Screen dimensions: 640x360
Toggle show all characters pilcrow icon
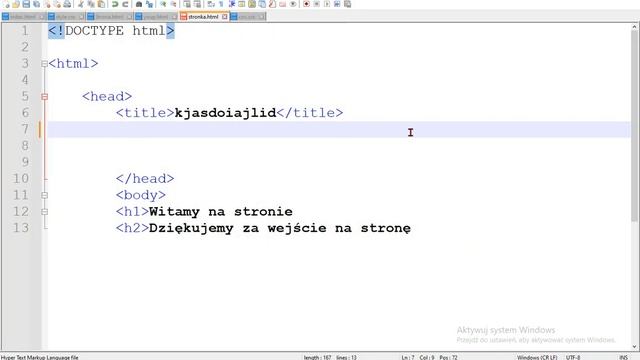pyautogui.click(x=221, y=4)
